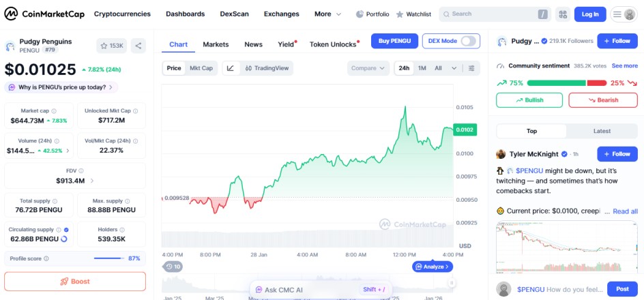Select the 1M time range

click(422, 68)
